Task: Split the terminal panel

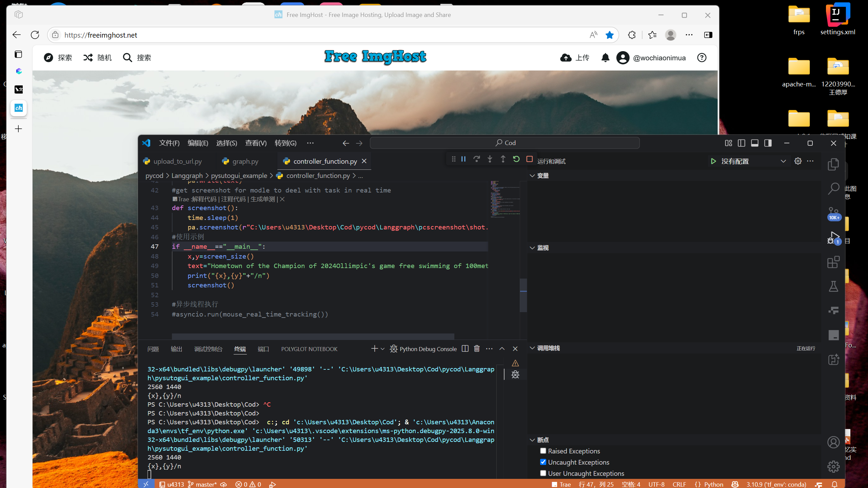Action: [x=465, y=349]
